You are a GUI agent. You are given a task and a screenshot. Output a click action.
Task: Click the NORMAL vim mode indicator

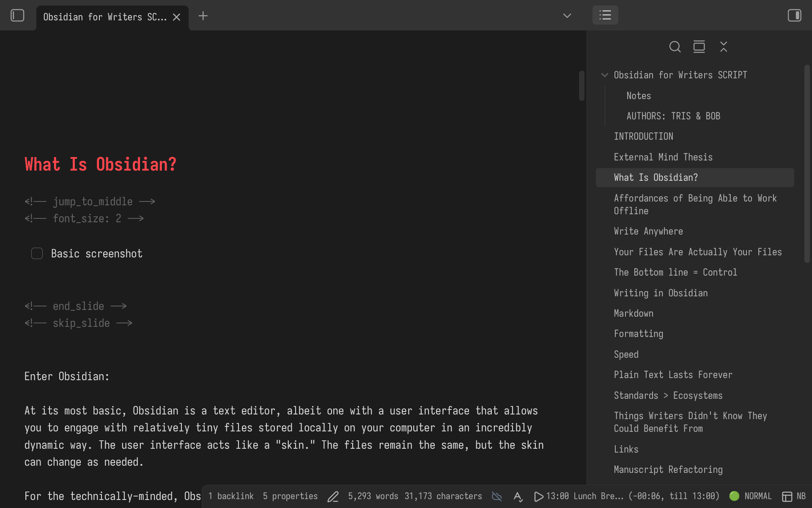[x=758, y=496]
